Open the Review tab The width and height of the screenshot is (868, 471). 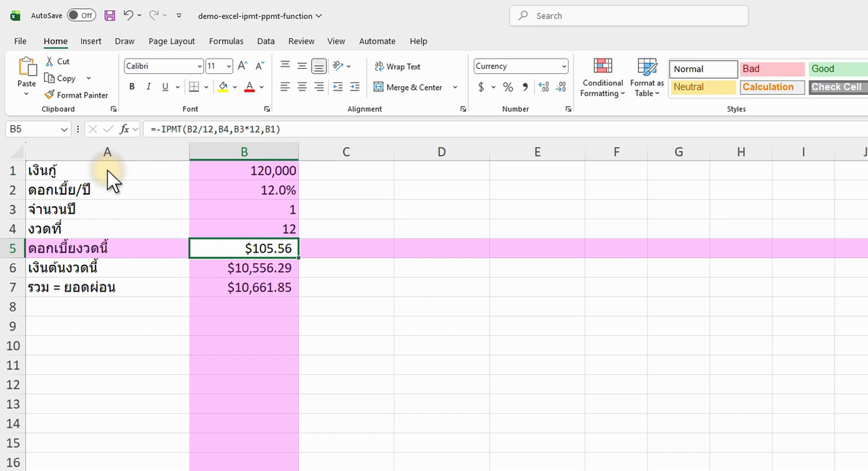[302, 41]
